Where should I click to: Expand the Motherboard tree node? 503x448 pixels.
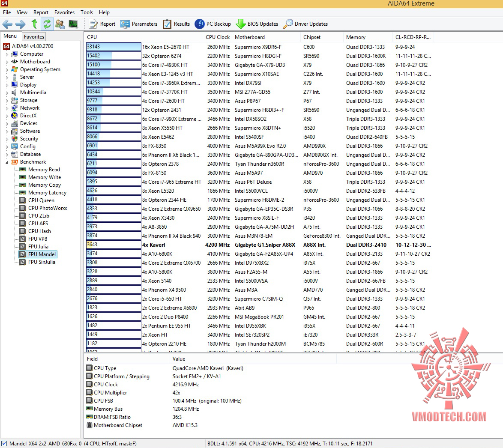pyautogui.click(x=7, y=62)
